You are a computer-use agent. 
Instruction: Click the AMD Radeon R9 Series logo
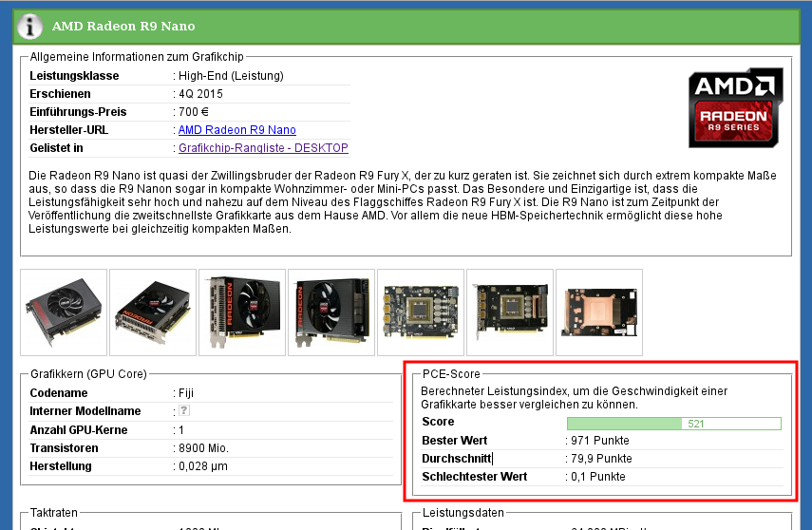tap(735, 107)
